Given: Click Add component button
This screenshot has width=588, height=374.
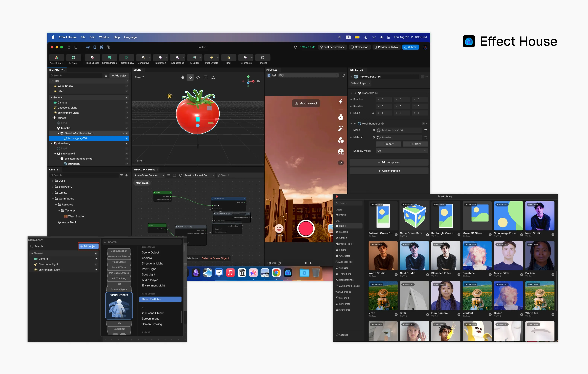Looking at the screenshot, I should coord(389,162).
